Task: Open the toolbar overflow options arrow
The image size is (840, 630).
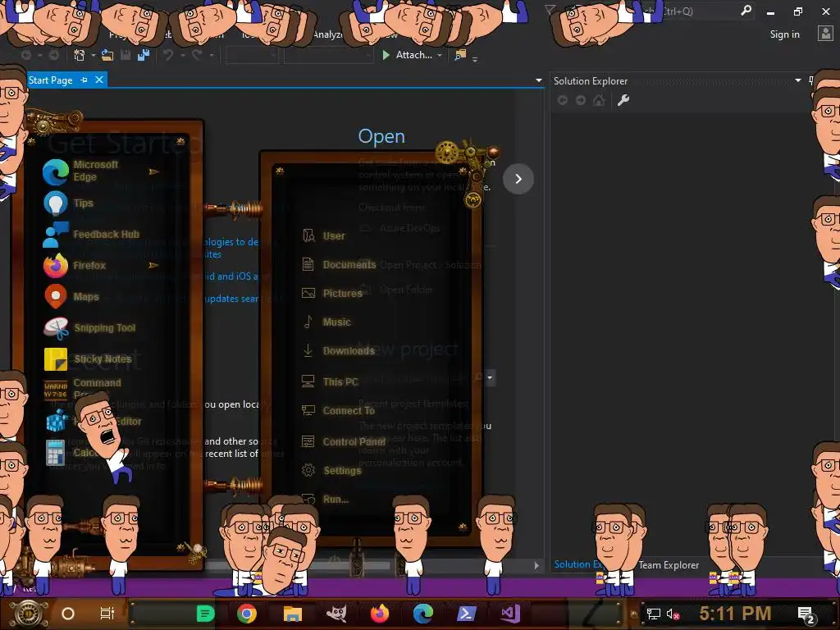Action: tap(475, 59)
